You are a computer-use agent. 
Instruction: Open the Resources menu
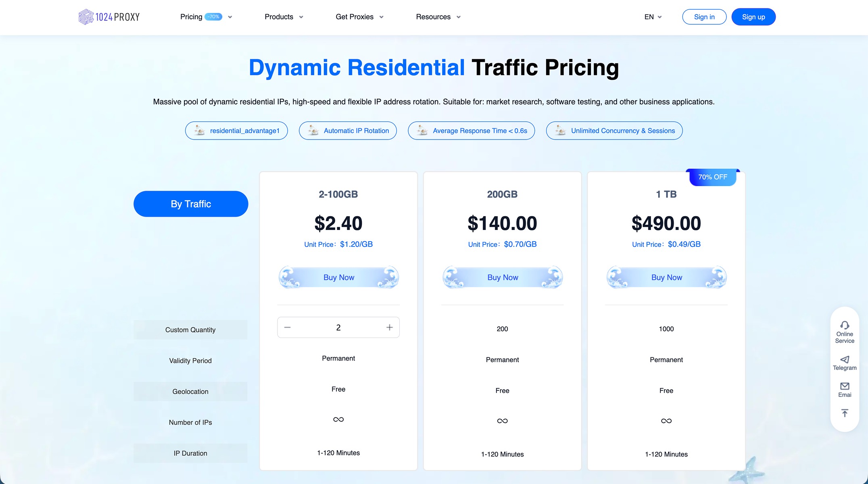[x=438, y=17]
